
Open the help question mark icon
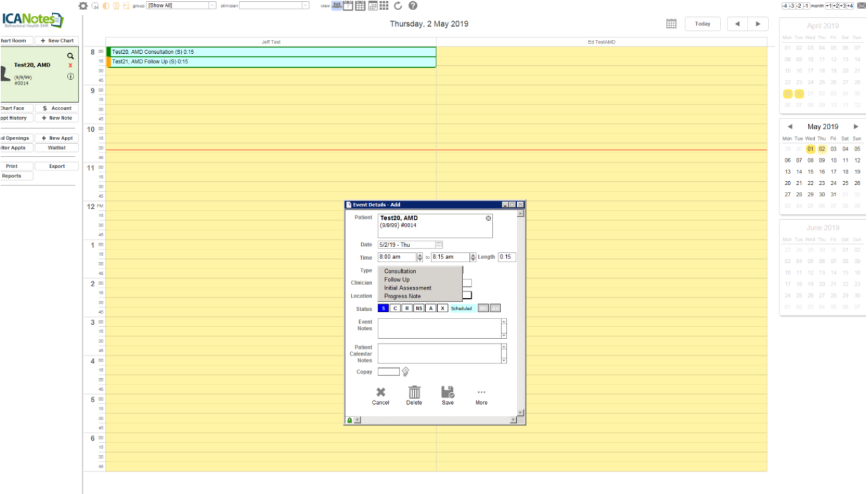pos(412,6)
